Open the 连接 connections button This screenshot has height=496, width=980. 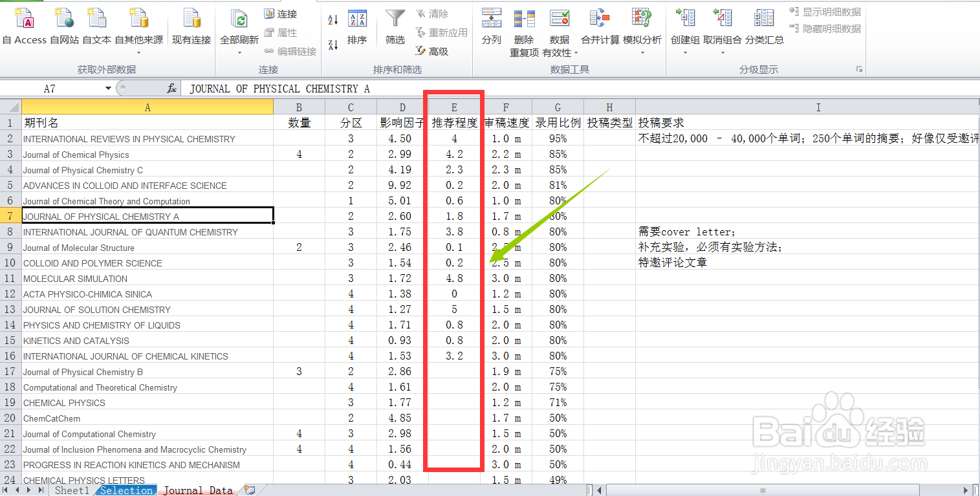click(281, 14)
